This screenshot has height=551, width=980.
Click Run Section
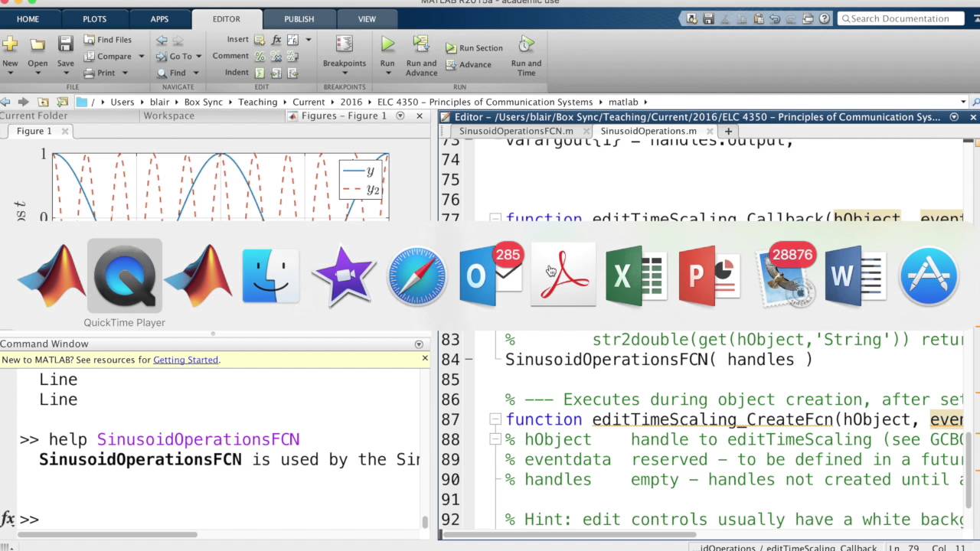coord(475,48)
